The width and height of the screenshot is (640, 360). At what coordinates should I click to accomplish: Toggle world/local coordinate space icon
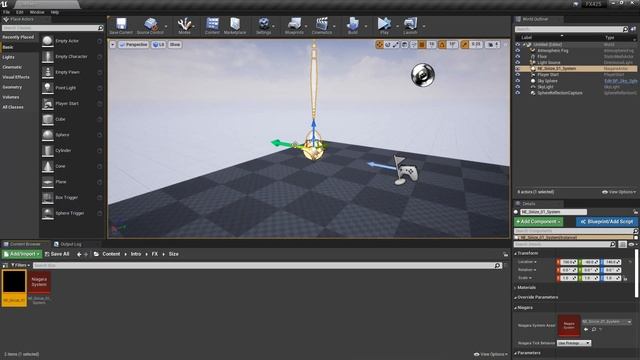(404, 44)
